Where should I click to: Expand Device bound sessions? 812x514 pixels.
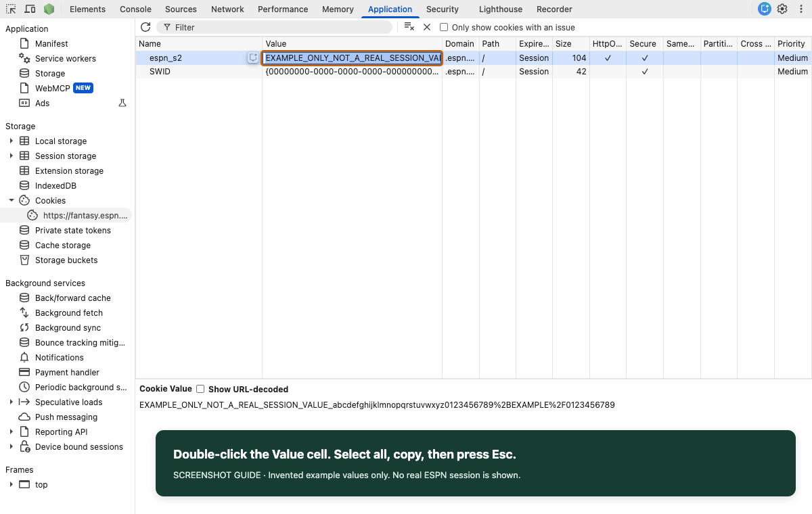pos(11,446)
